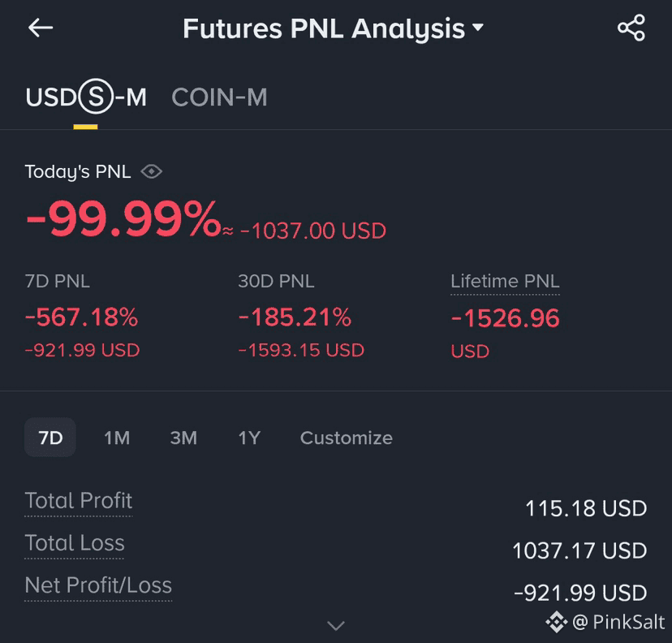This screenshot has width=672, height=643.
Task: Pick the 1Y time range
Action: click(x=249, y=438)
